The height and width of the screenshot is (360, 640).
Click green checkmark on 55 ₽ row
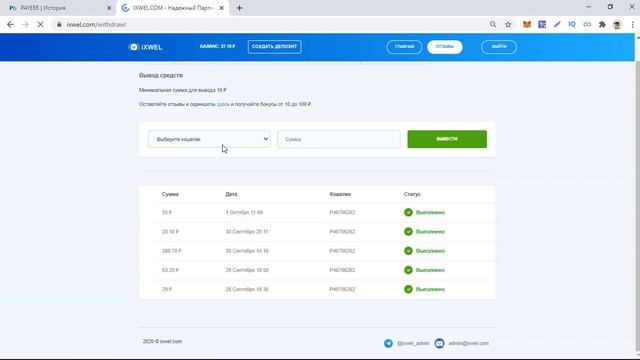[x=408, y=212]
